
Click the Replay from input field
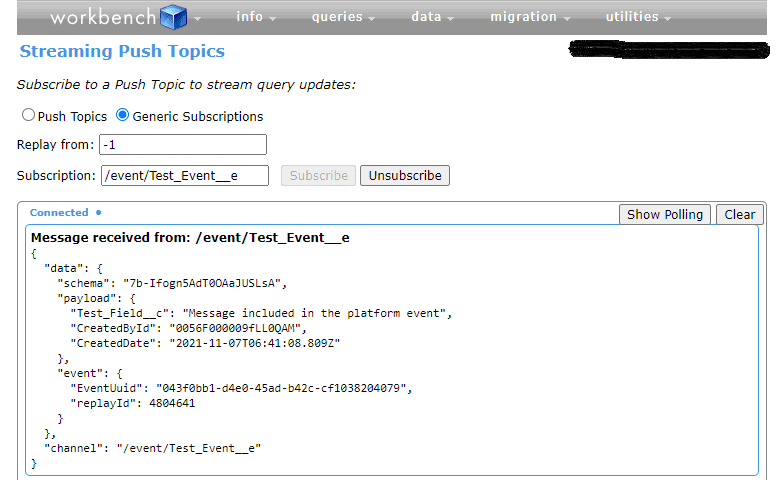183,145
